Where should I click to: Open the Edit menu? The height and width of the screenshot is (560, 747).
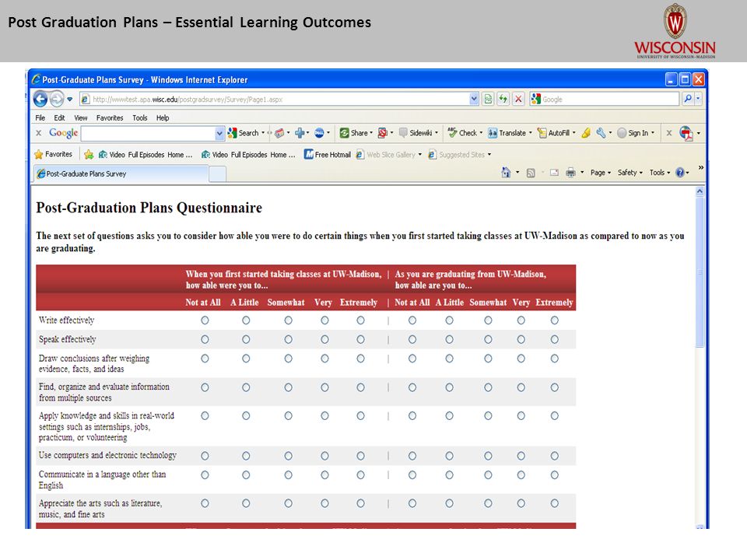tap(59, 117)
